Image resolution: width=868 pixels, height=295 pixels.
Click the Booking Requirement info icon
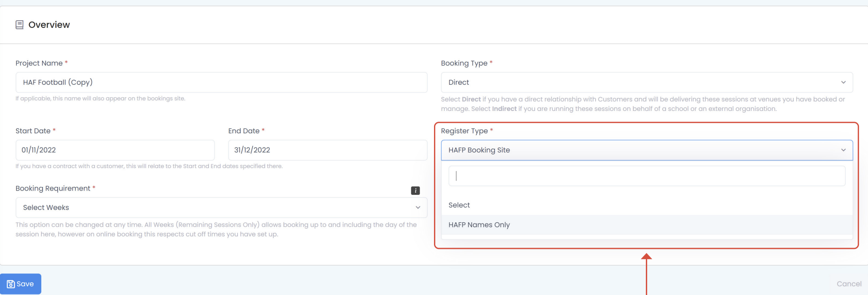[415, 191]
